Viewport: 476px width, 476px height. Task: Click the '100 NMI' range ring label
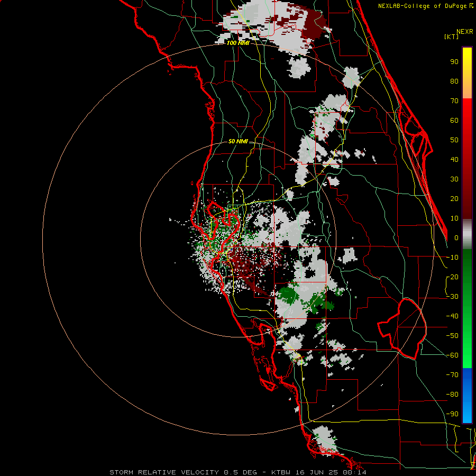(238, 43)
